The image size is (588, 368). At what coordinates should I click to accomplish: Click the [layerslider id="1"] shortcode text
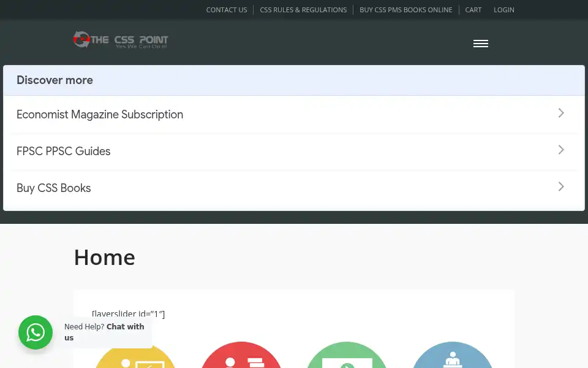click(128, 313)
